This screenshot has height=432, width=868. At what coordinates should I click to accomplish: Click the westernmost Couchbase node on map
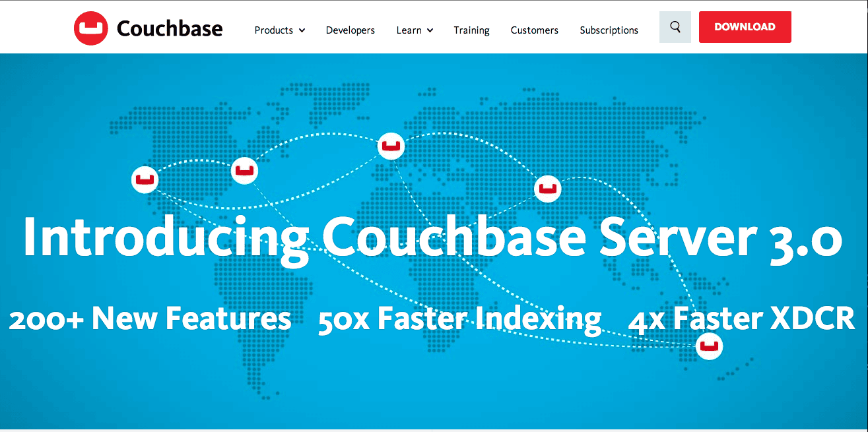(145, 179)
